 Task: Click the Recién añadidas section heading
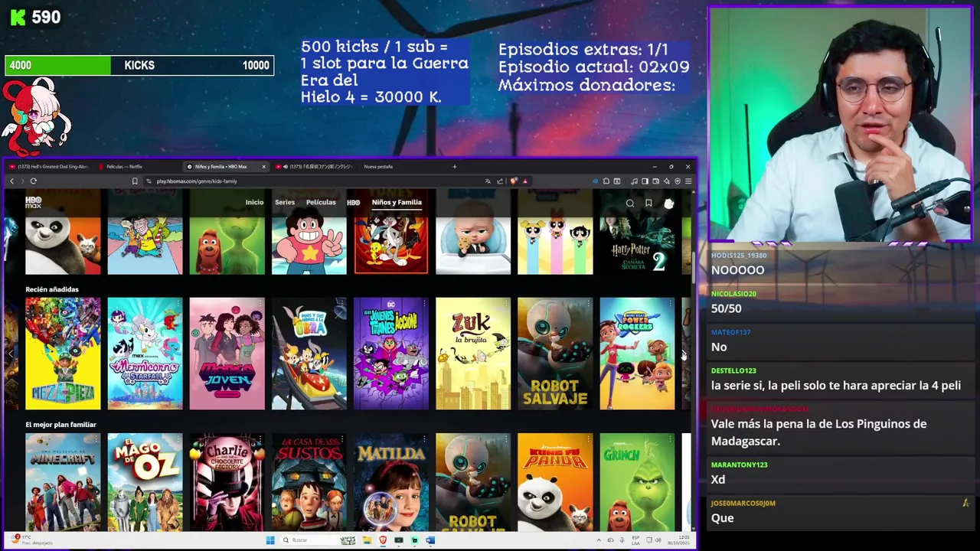[x=52, y=289]
